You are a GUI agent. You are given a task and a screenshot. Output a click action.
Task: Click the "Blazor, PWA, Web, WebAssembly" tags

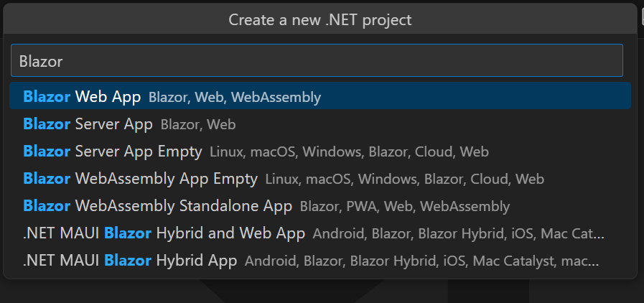point(405,207)
